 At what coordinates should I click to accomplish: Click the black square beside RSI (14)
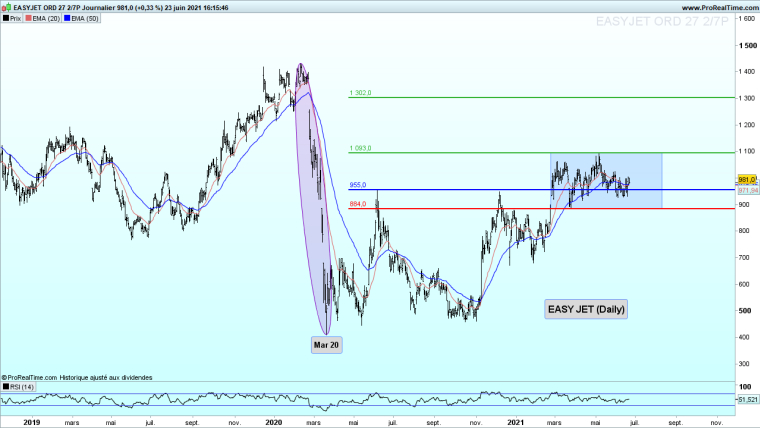6,387
